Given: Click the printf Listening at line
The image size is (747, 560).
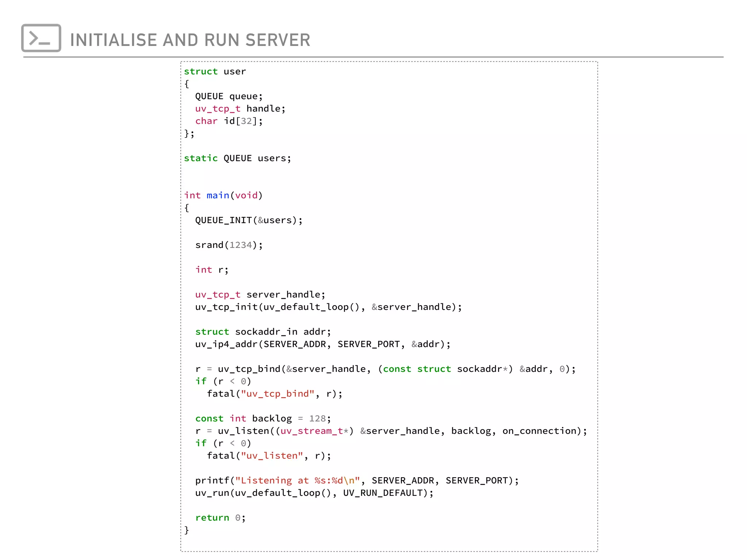Looking at the screenshot, I should pos(357,481).
